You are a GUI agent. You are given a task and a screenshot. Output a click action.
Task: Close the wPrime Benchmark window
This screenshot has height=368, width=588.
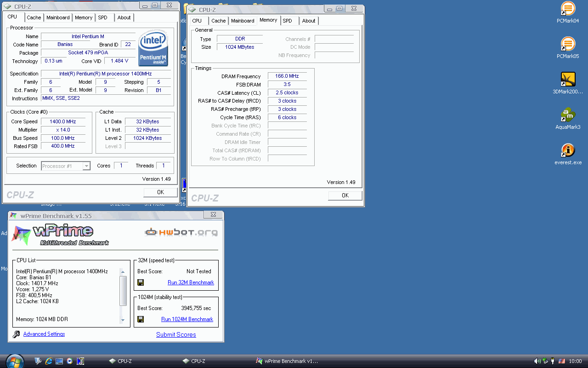pyautogui.click(x=213, y=215)
